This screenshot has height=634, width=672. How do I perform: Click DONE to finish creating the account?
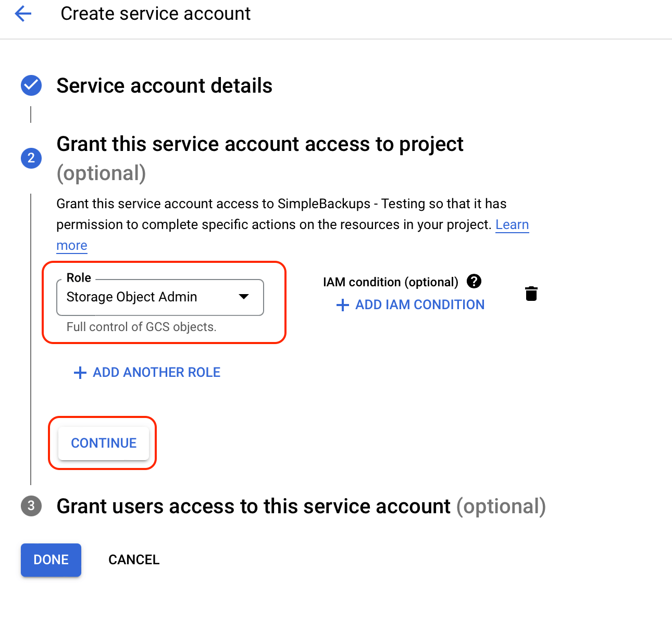[x=51, y=560]
